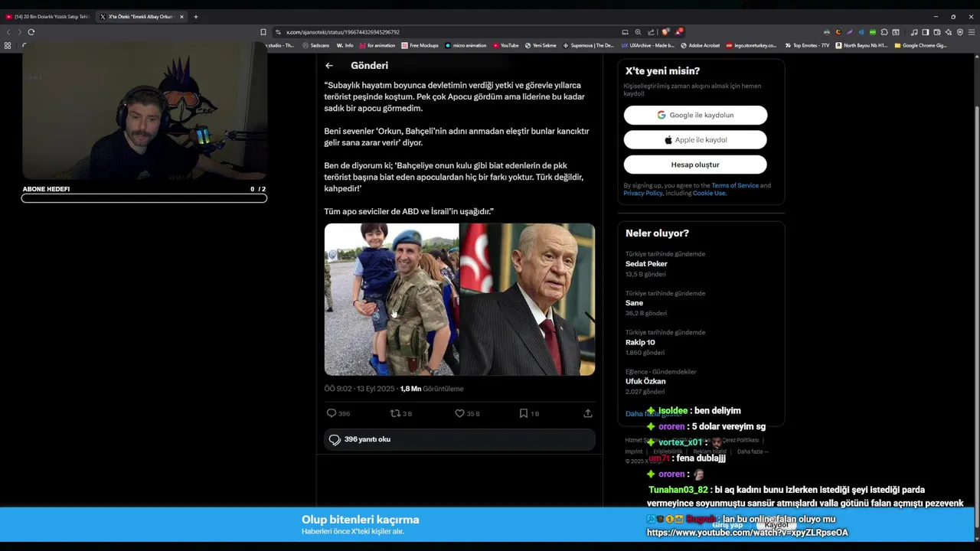Select the X'te Öteki browser tab
This screenshot has width=980, height=551.
pyautogui.click(x=141, y=17)
